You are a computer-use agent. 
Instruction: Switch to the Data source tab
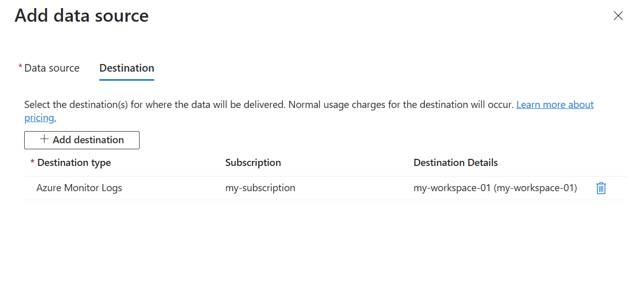(x=52, y=68)
